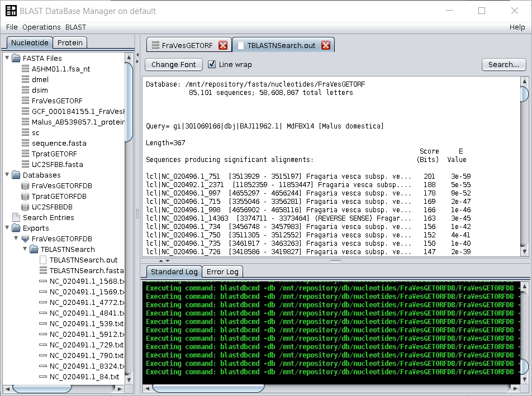Collapse the TBLASTNSearch export folder

[x=25, y=249]
